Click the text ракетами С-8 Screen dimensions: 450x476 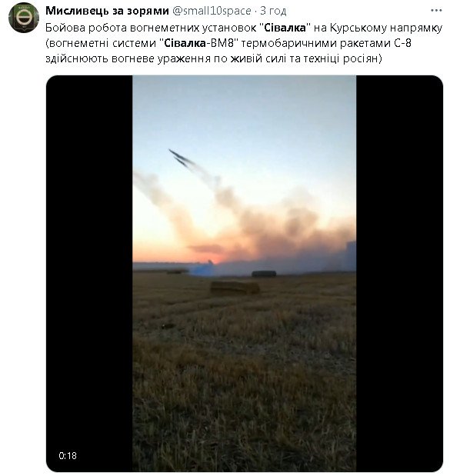coord(375,43)
